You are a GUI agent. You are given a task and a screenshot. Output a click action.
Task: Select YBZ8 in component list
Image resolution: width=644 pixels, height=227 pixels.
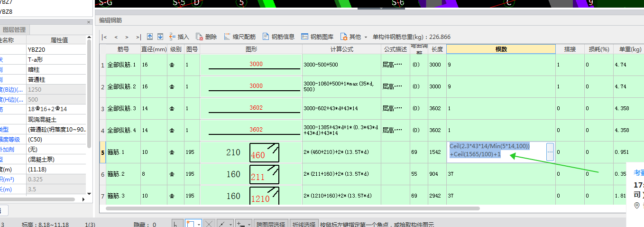6,12
